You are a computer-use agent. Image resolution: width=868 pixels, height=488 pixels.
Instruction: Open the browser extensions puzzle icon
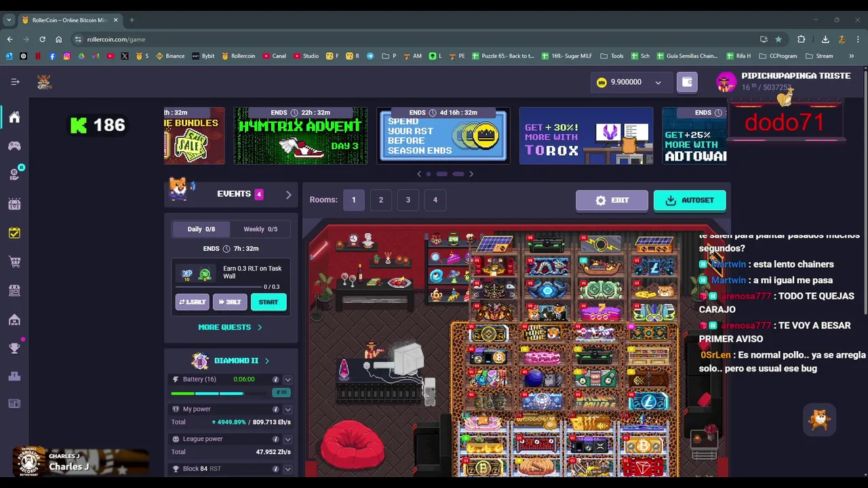pos(801,39)
